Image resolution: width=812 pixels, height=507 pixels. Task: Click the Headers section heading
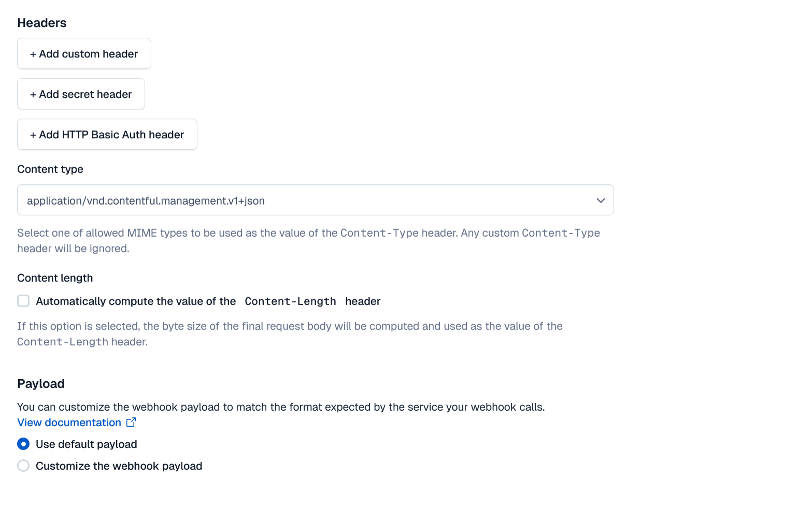[x=41, y=23]
